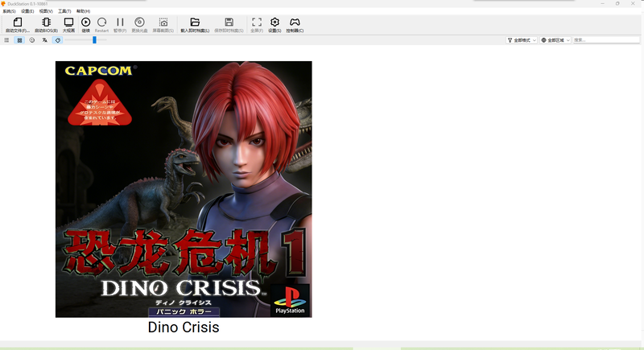Click the game search field

606,40
